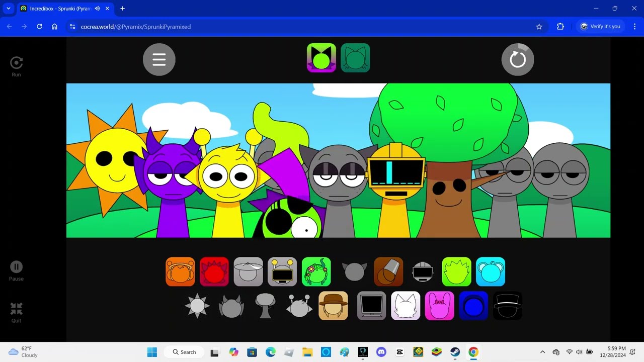Pick the green flower-vine character icon
Image resolution: width=644 pixels, height=362 pixels.
[x=316, y=271]
